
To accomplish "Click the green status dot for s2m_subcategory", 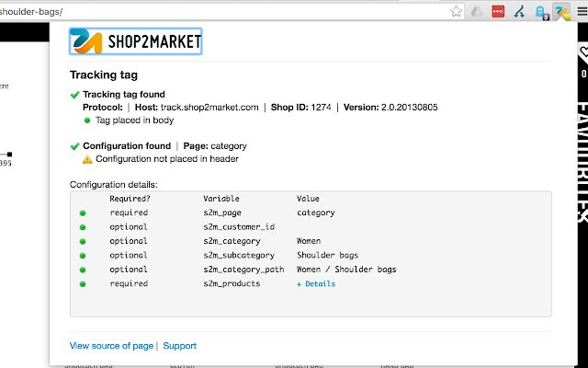I will pos(83,256).
